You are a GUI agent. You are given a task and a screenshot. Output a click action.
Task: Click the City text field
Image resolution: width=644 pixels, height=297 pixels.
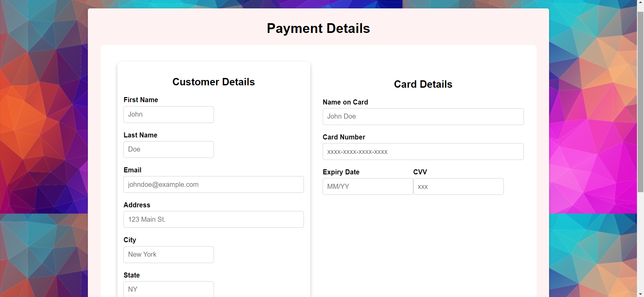[168, 255]
